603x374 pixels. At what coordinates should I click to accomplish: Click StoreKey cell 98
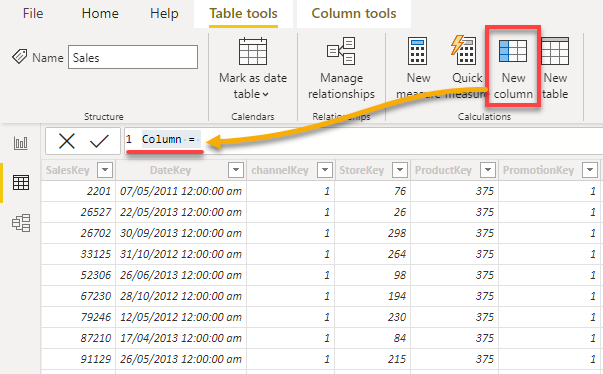pyautogui.click(x=372, y=275)
